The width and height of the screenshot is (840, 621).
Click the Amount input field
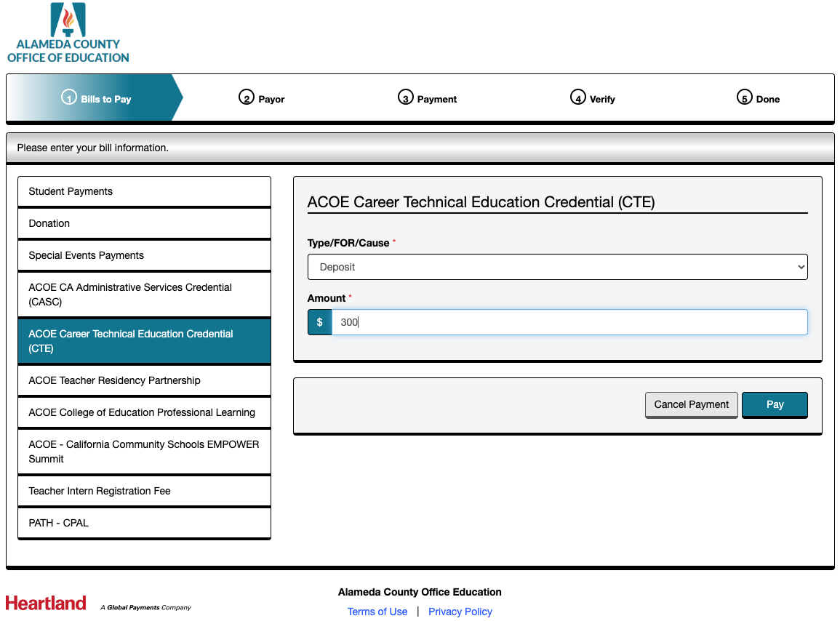pos(569,322)
